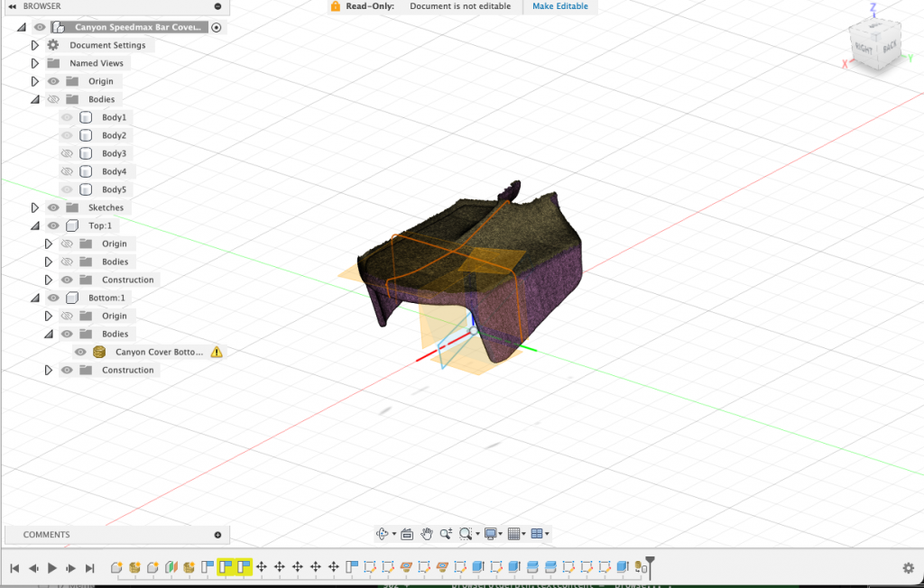924x588 pixels.
Task: Toggle visibility of Top:1 component
Action: pos(53,225)
